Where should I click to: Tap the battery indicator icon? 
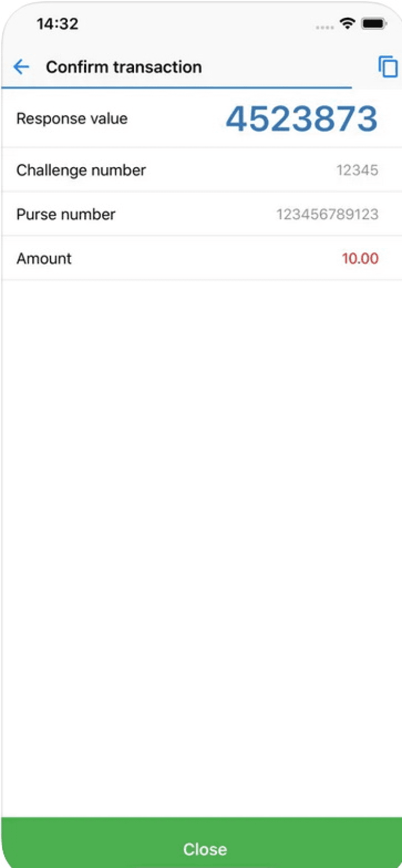pos(374,24)
